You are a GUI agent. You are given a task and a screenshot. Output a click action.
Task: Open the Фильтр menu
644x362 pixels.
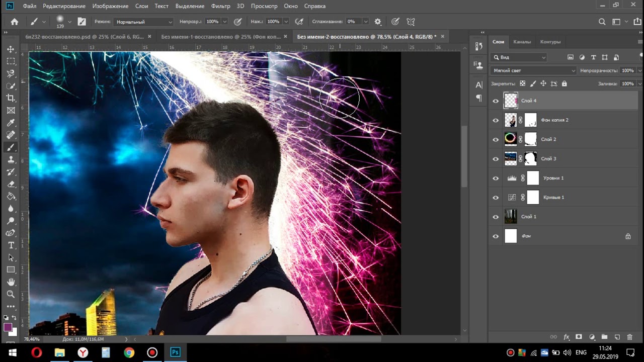(x=221, y=6)
